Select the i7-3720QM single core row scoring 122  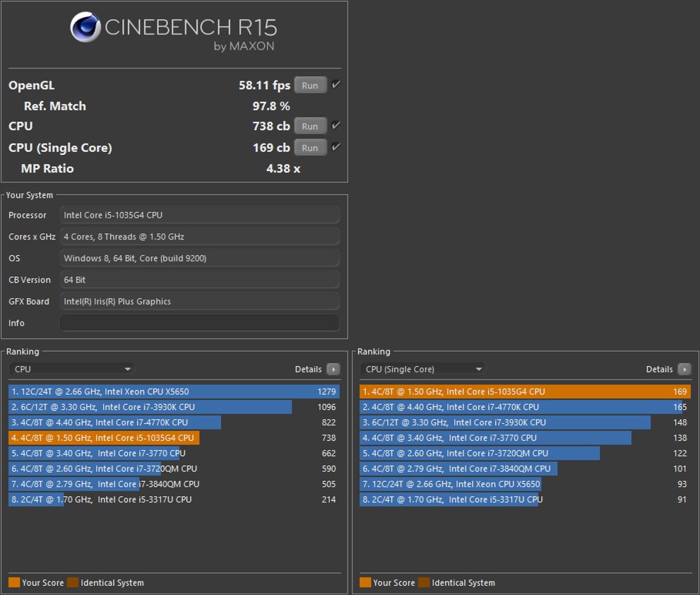coord(525,454)
